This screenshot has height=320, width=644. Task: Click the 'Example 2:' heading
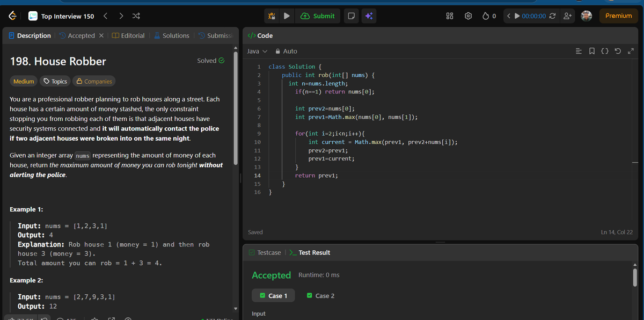click(27, 280)
